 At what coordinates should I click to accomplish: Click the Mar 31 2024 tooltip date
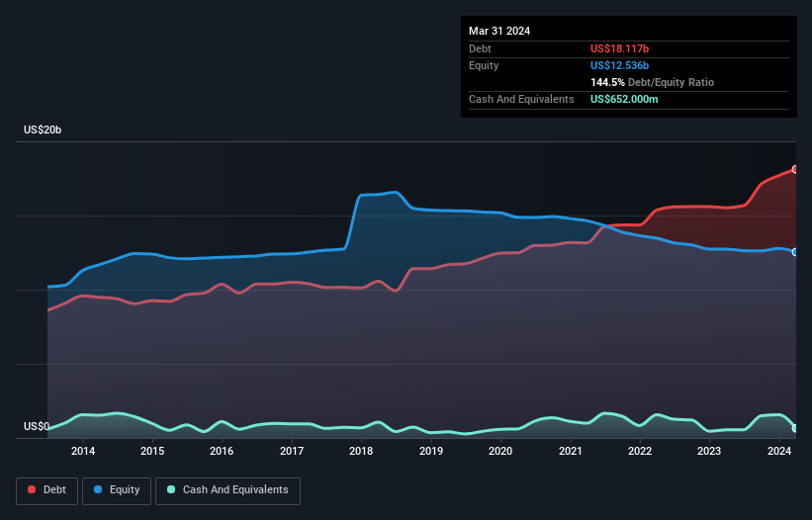point(499,31)
